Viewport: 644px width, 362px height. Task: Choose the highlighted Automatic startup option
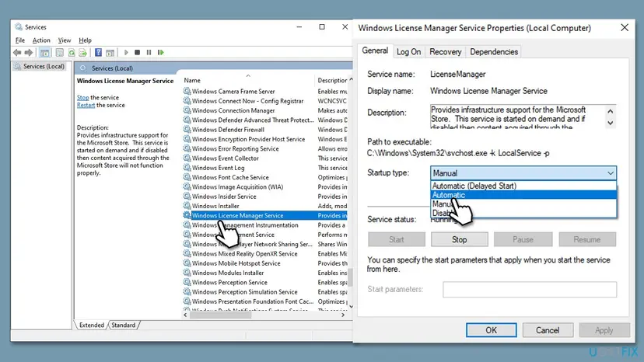pyautogui.click(x=523, y=195)
